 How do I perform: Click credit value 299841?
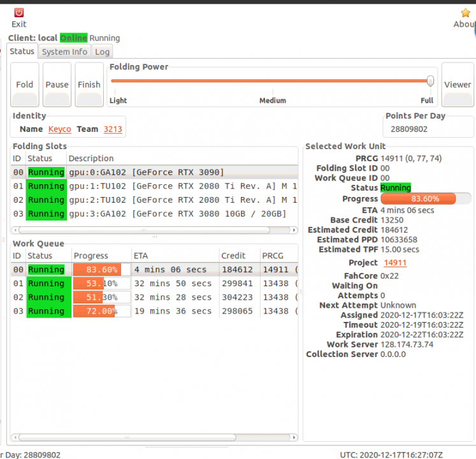[237, 284]
